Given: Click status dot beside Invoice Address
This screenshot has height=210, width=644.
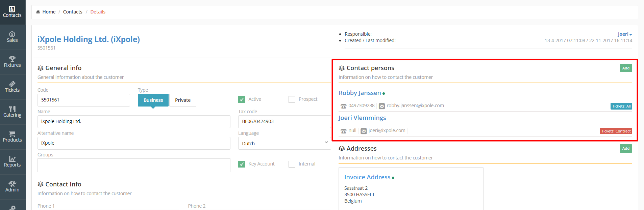Looking at the screenshot, I should point(393,178).
